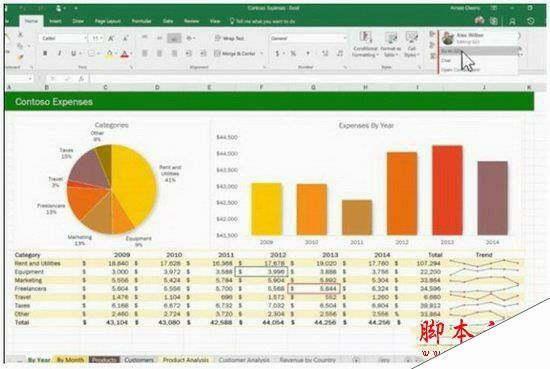Switch to the By Month sheet tab
The image size is (550, 369).
point(70,360)
